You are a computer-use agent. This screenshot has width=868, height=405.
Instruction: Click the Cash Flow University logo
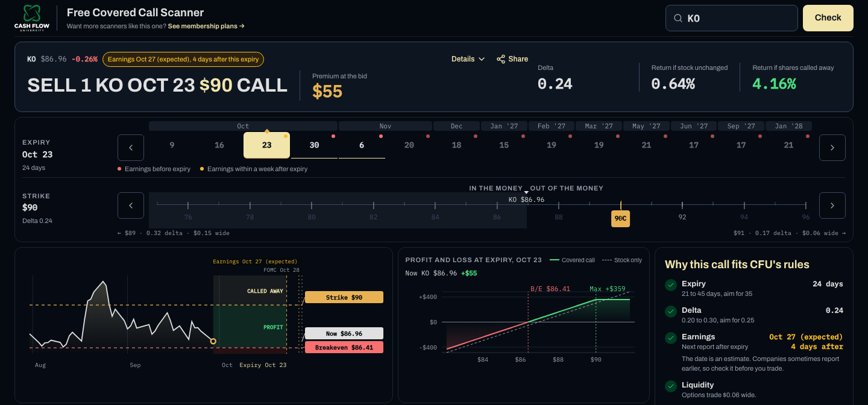point(31,18)
